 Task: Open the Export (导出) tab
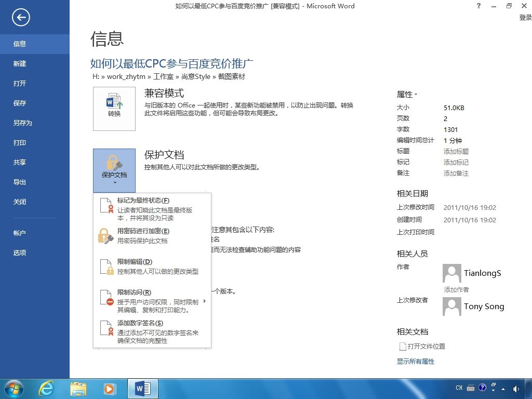35,182
